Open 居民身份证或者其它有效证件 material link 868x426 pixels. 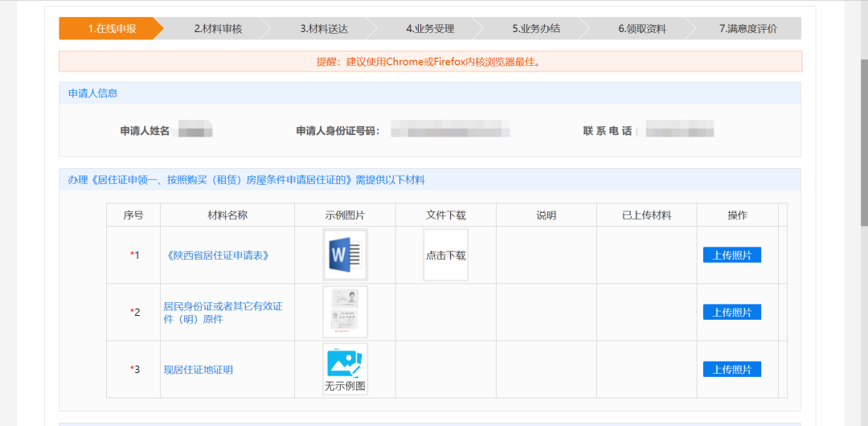coord(223,313)
